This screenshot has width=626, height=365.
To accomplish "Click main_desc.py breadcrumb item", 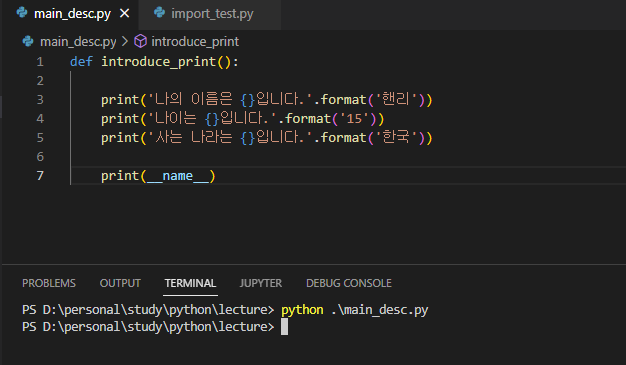I will point(78,42).
